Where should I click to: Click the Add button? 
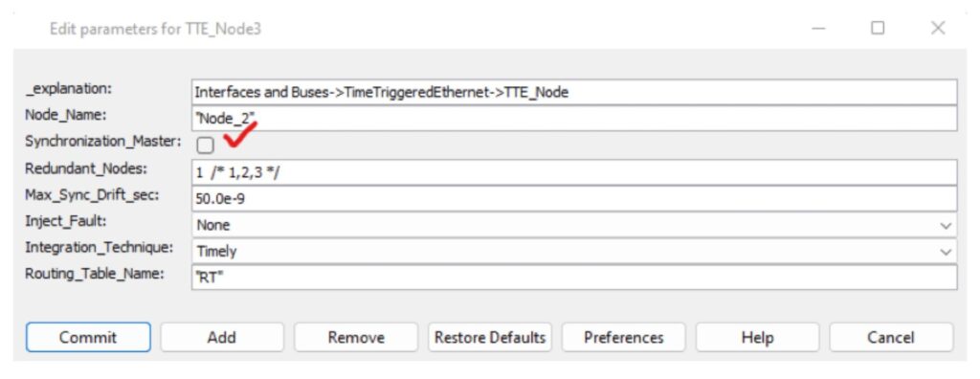click(x=222, y=338)
